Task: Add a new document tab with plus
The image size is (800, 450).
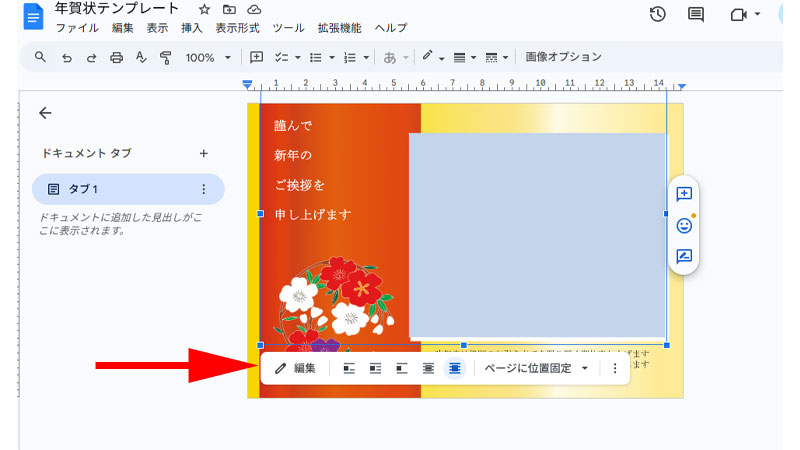Action: point(204,153)
